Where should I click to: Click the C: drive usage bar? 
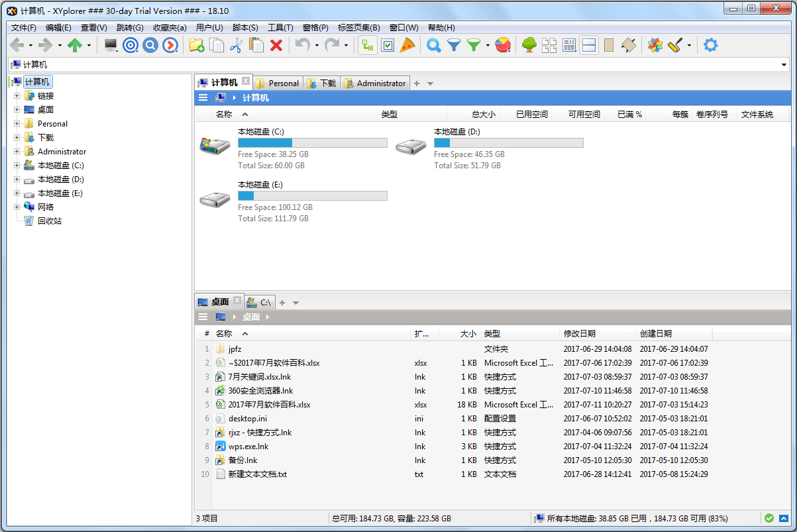click(x=312, y=142)
